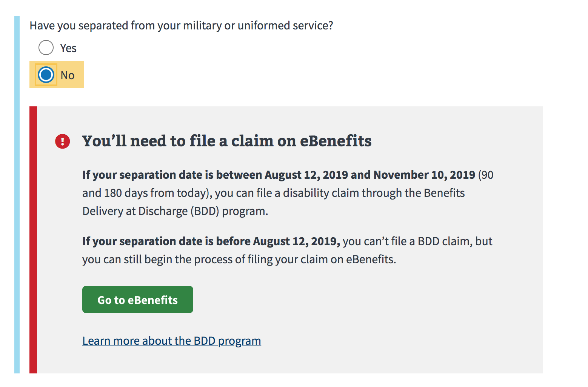Click the November 10, 2019 date text
Viewport: 588px width, 387px height.
tap(424, 175)
